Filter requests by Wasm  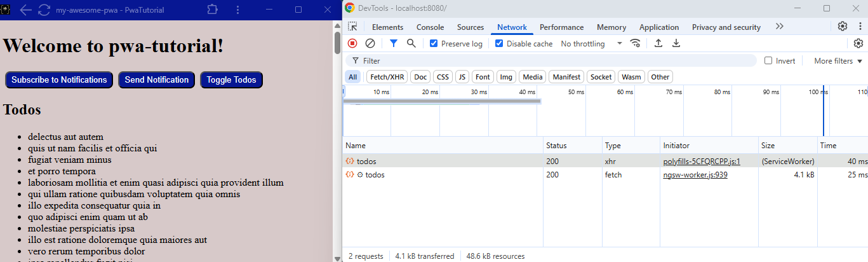coord(631,77)
